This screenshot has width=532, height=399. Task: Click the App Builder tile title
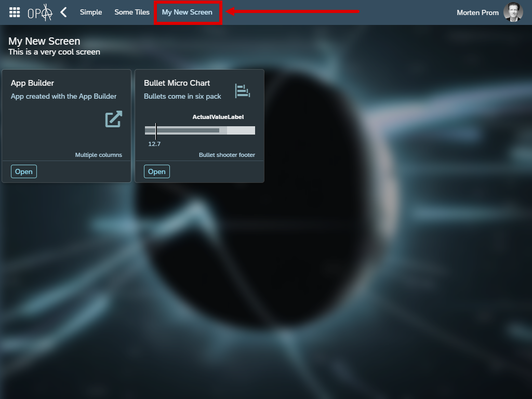click(x=32, y=83)
